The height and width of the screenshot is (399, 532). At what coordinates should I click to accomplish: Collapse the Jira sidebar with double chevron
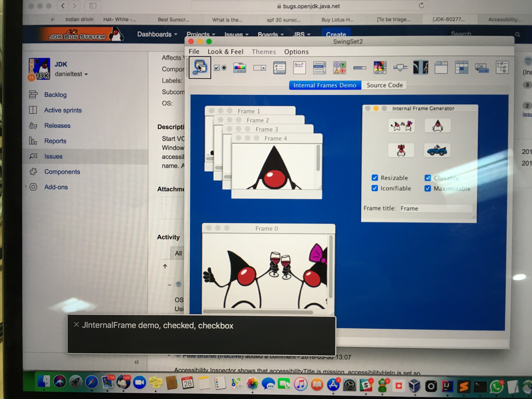coord(136,362)
